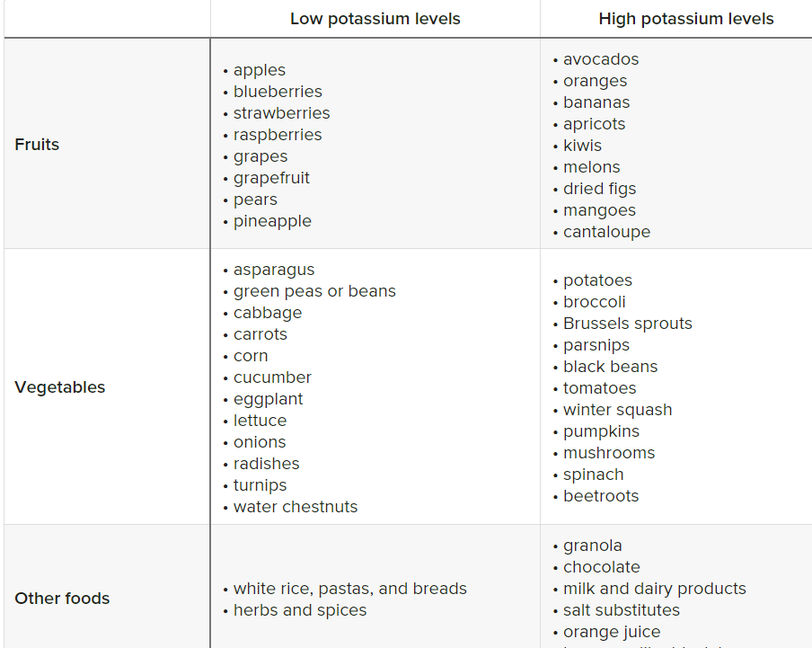
Task: Click pineapple in the low potassium fruits
Action: [x=272, y=221]
